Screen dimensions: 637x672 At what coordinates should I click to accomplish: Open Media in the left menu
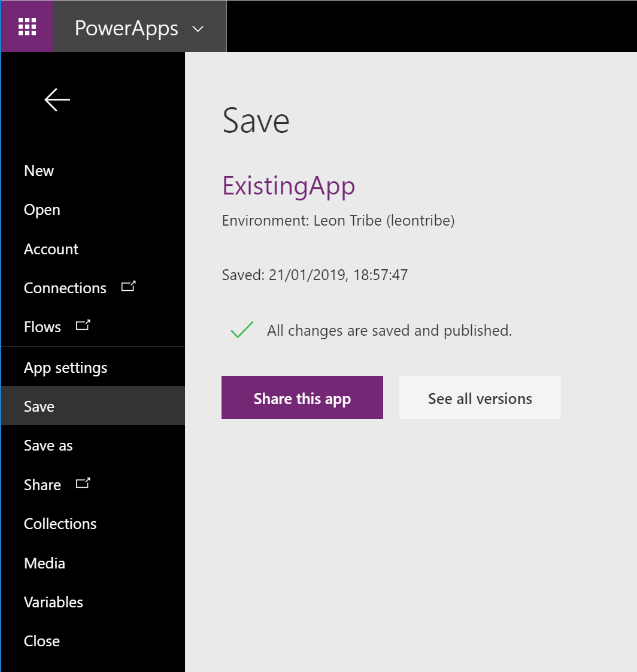[x=44, y=563]
